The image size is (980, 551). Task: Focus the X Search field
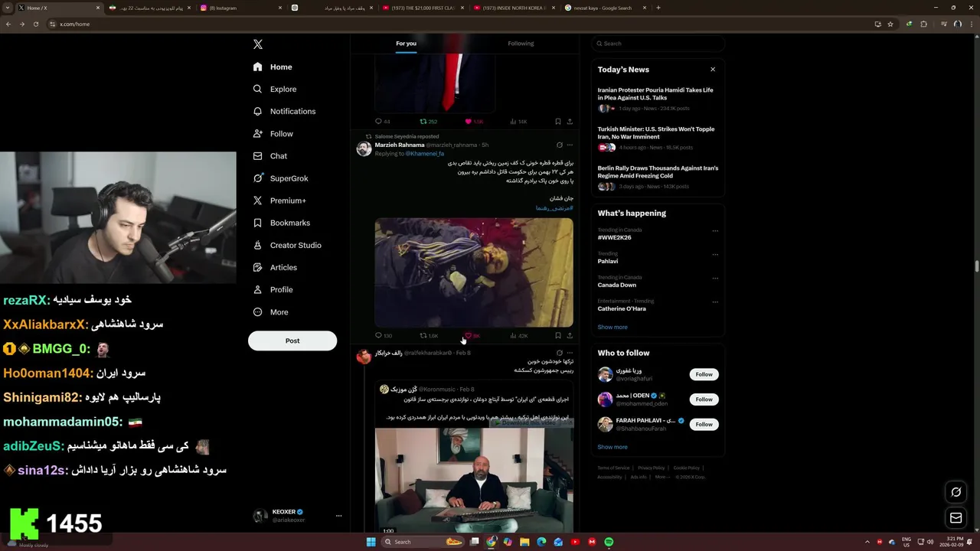[x=658, y=44]
